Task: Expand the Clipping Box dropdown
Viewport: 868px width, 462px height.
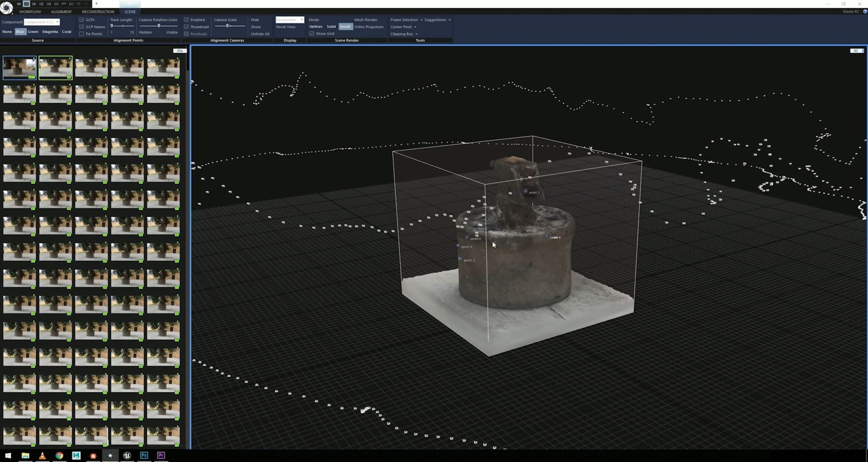Action: 404,34
